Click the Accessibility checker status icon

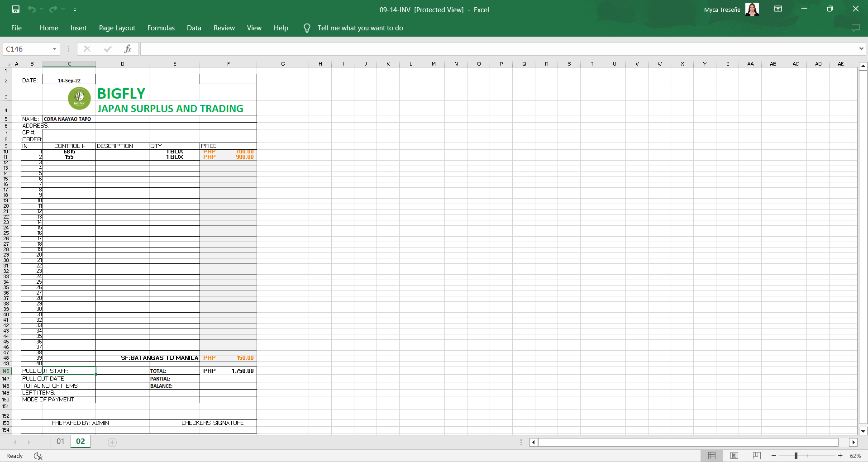click(38, 456)
